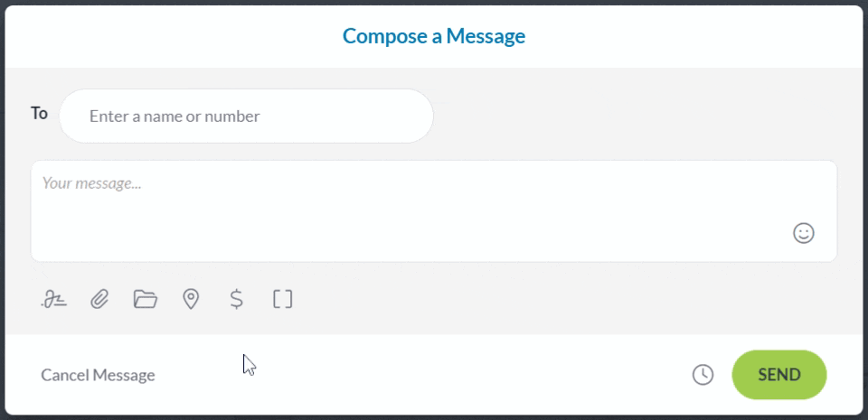Viewport: 868px width, 420px height.
Task: Click the 'To' label beside the recipient field
Action: click(39, 113)
